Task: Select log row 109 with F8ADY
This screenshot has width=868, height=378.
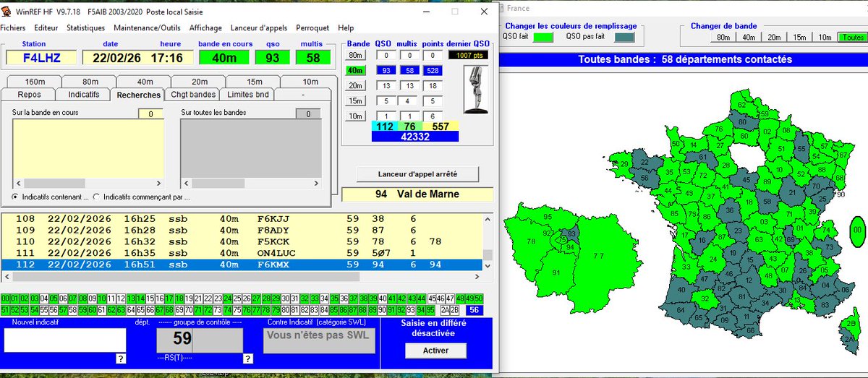Action: [242, 230]
